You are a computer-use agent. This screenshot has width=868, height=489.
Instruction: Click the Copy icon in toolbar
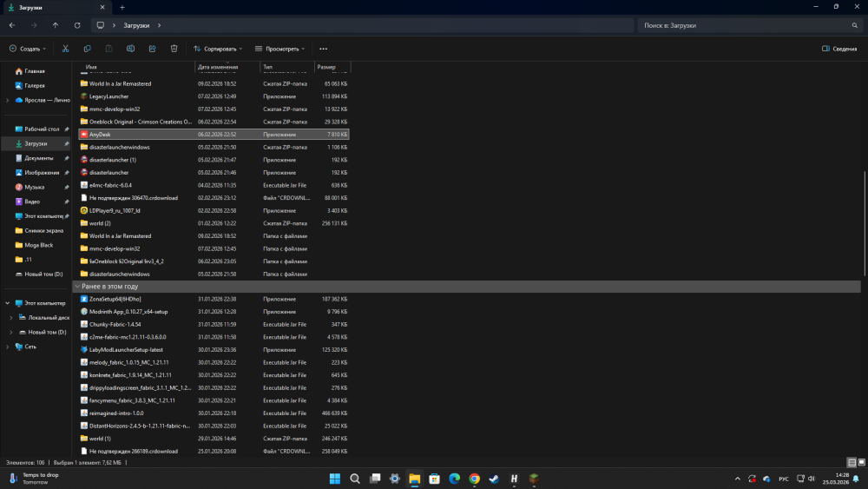coord(87,49)
